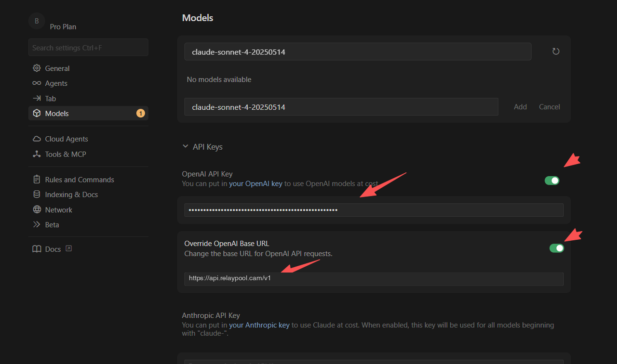The width and height of the screenshot is (617, 364).
Task: Click the "No models available" message
Action: pos(219,79)
